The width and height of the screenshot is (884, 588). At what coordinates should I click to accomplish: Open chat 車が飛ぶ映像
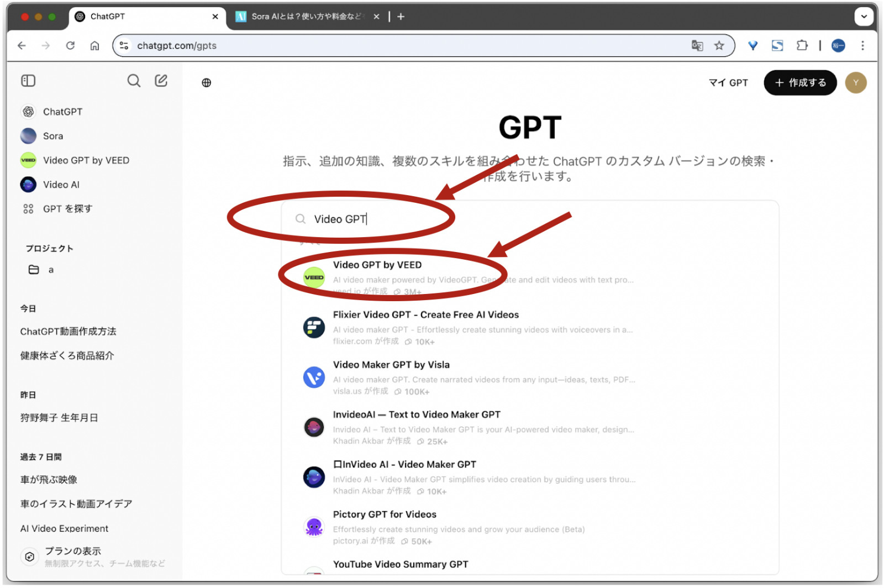tap(49, 480)
